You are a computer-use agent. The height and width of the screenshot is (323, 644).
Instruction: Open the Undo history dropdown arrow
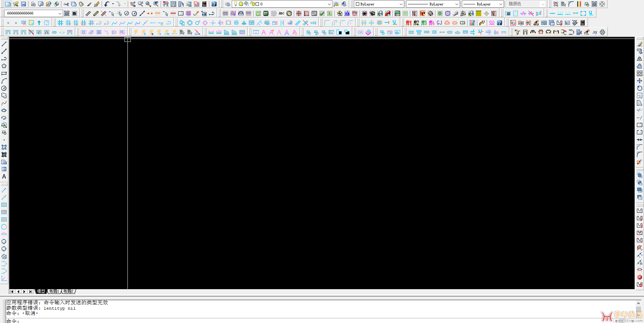point(113,4)
